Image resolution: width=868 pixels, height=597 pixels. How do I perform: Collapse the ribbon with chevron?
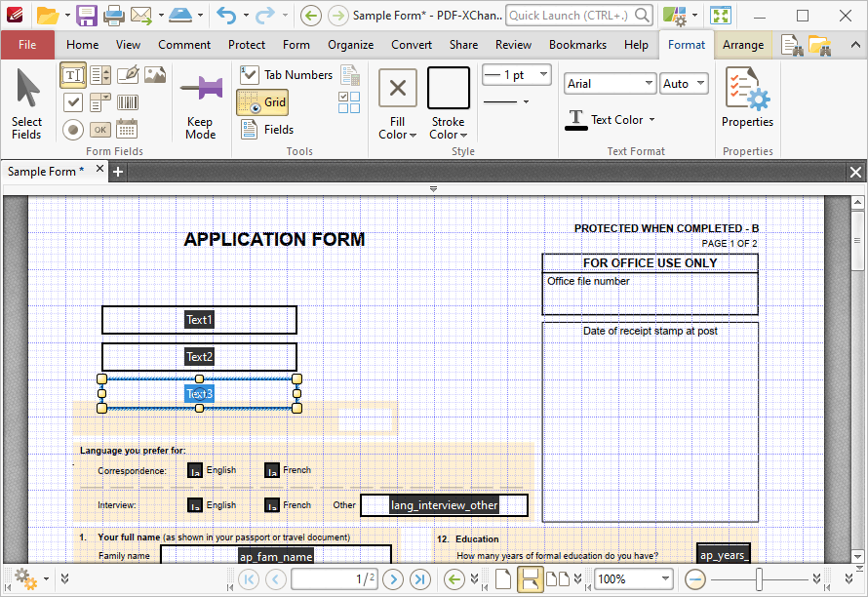(855, 45)
